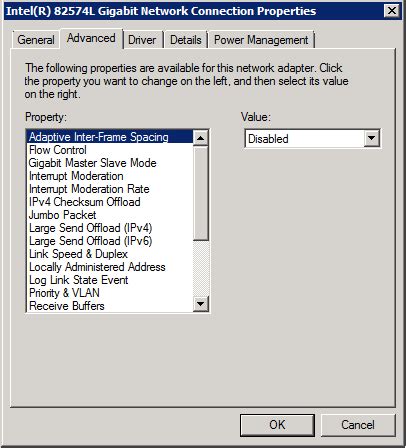Select Log Link State Event property

[x=109, y=280]
